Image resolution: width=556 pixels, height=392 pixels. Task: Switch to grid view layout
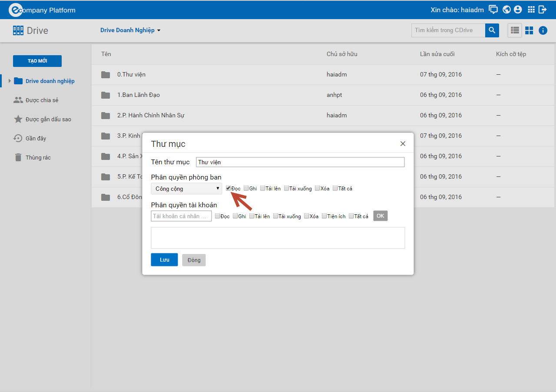[529, 30]
